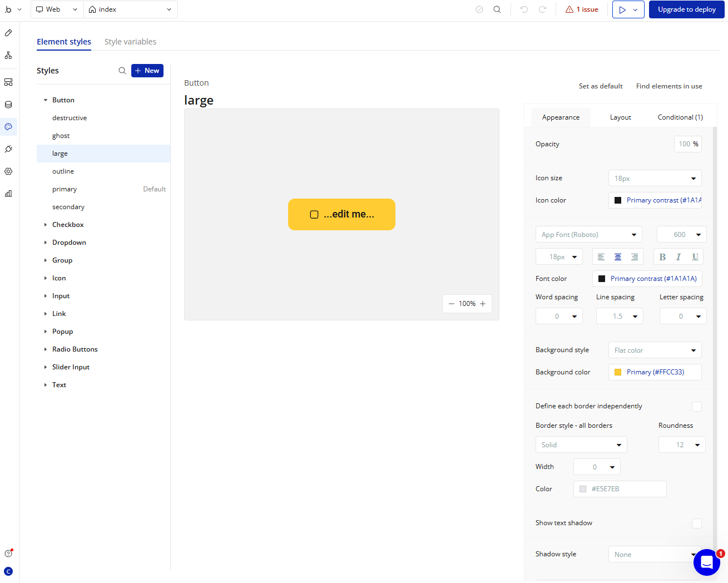The width and height of the screenshot is (728, 583).
Task: Click the Set as default link
Action: (x=601, y=86)
